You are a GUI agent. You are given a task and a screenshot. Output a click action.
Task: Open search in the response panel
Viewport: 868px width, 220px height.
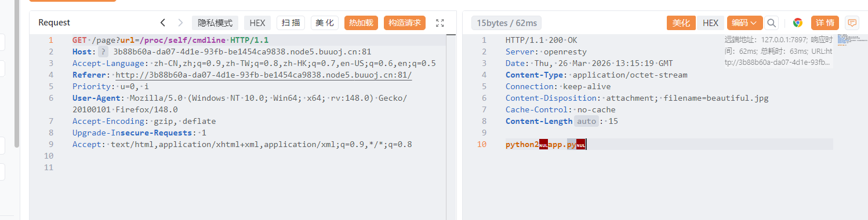[x=771, y=23]
